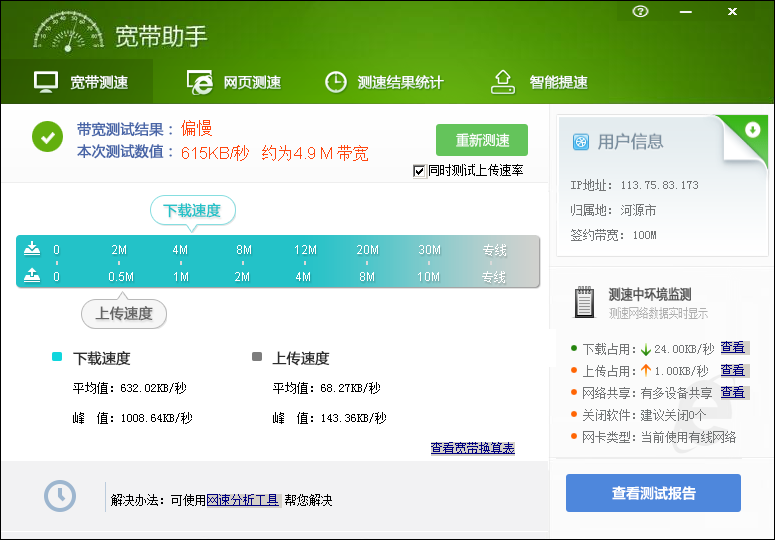Click the green checkmark result icon
The width and height of the screenshot is (775, 540).
[x=47, y=136]
